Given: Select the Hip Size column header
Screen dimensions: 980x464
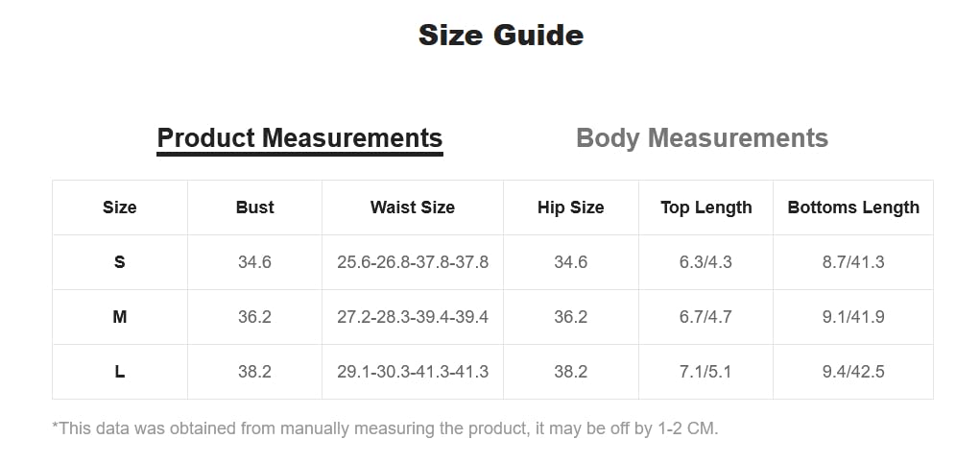Looking at the screenshot, I should coord(570,208).
